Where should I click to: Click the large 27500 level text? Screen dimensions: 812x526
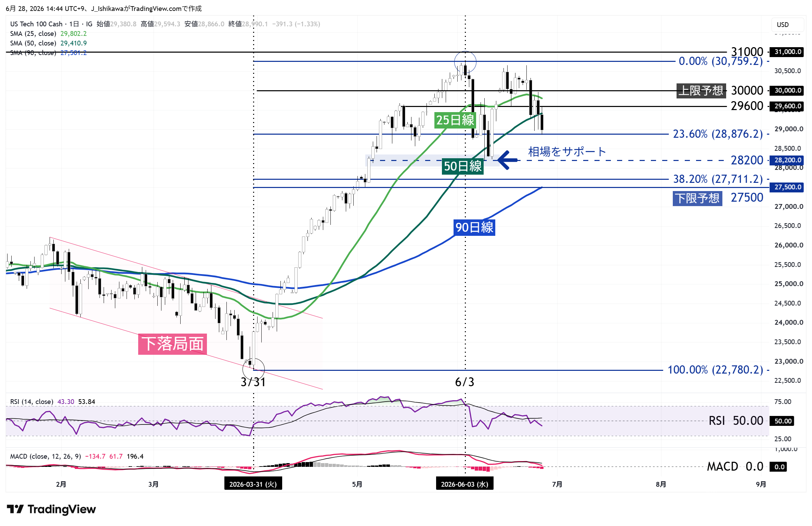pos(747,198)
